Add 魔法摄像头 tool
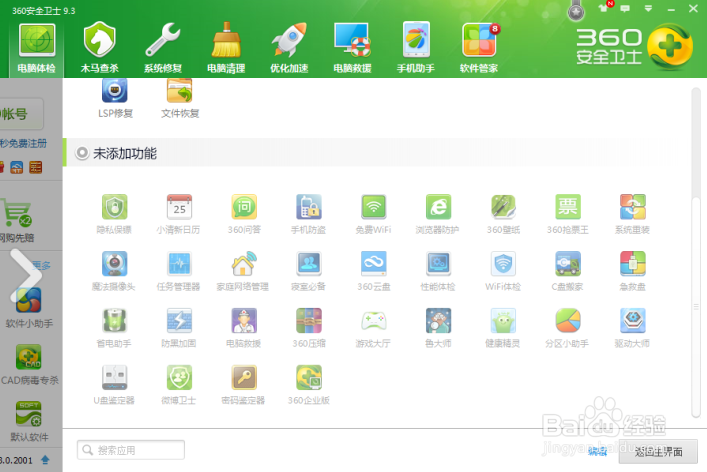The width and height of the screenshot is (707, 472). pyautogui.click(x=114, y=271)
